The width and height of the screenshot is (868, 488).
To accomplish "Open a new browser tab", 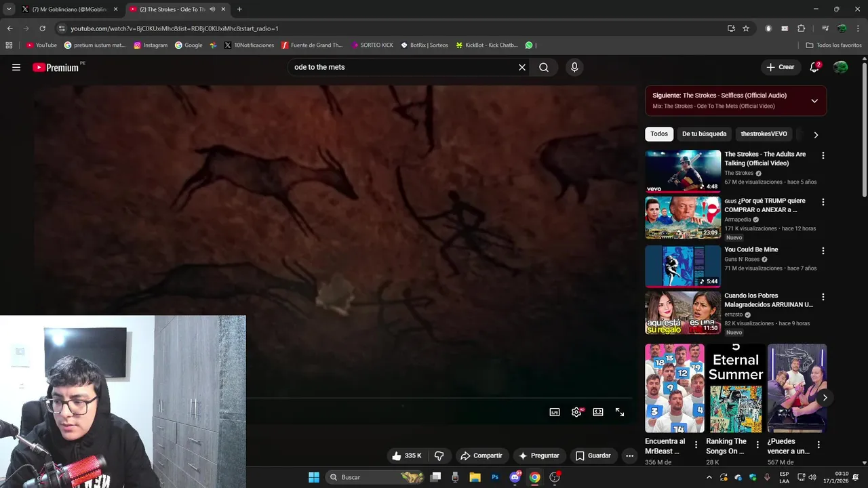I will [x=239, y=9].
